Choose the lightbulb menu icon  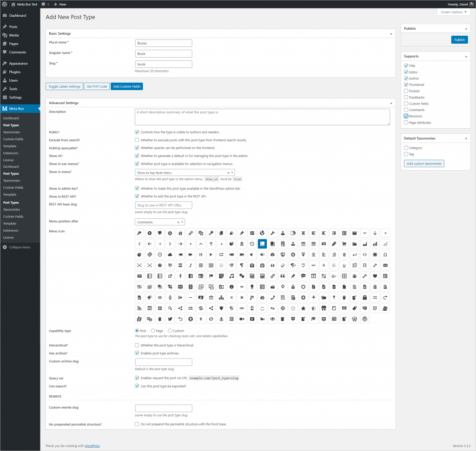pyautogui.click(x=252, y=287)
